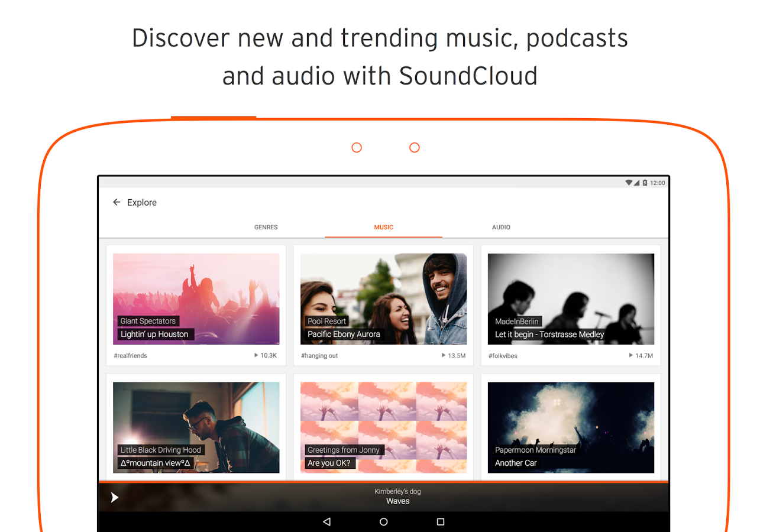Click the Wi-Fi status icon

pos(629,183)
